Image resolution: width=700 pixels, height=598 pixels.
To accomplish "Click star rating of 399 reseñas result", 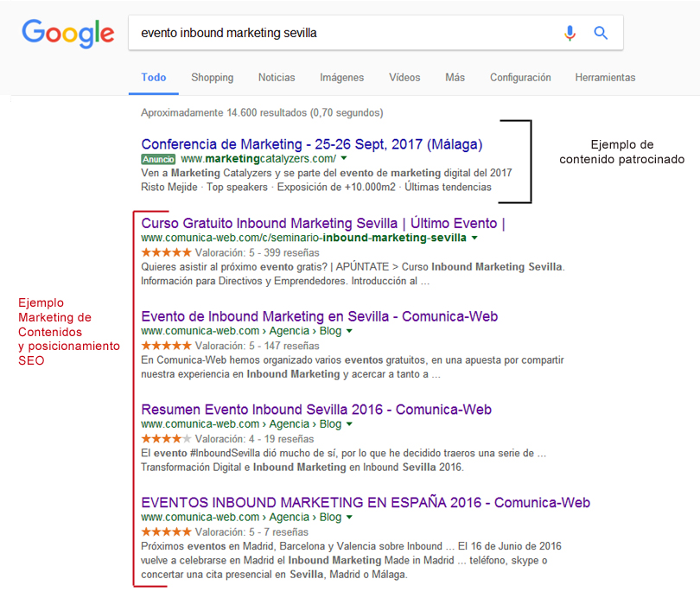I will click(x=166, y=252).
